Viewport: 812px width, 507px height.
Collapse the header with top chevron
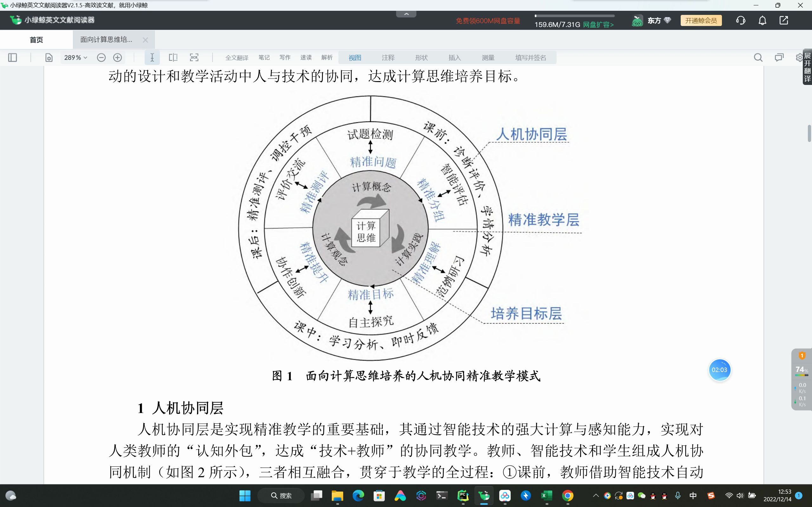406,14
